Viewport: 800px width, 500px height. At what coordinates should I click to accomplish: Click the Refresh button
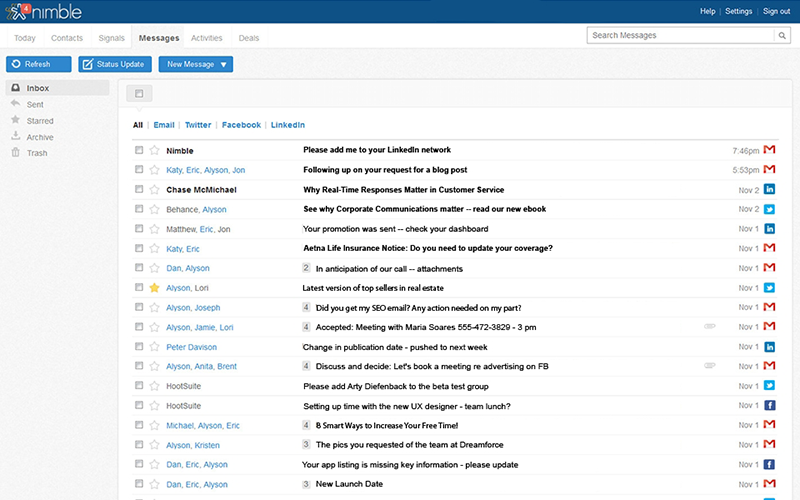click(39, 64)
